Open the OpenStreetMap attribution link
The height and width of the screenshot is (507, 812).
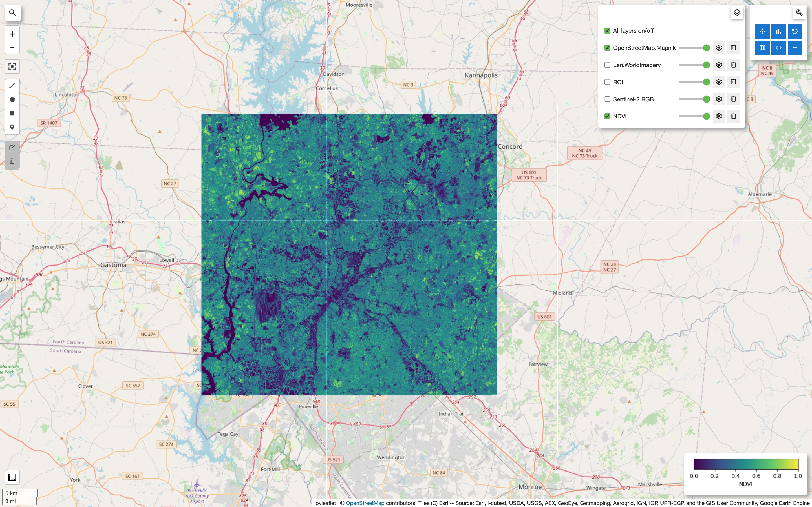(x=365, y=503)
